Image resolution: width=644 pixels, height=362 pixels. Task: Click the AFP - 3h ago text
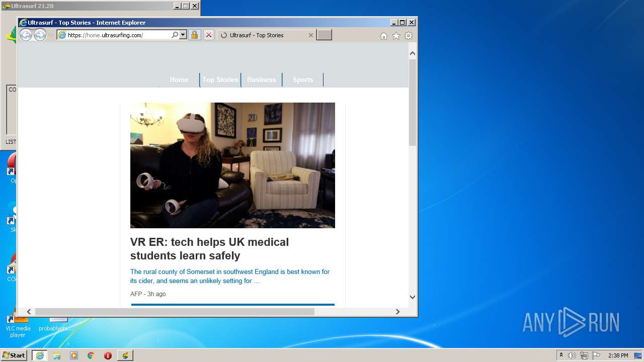pos(148,294)
